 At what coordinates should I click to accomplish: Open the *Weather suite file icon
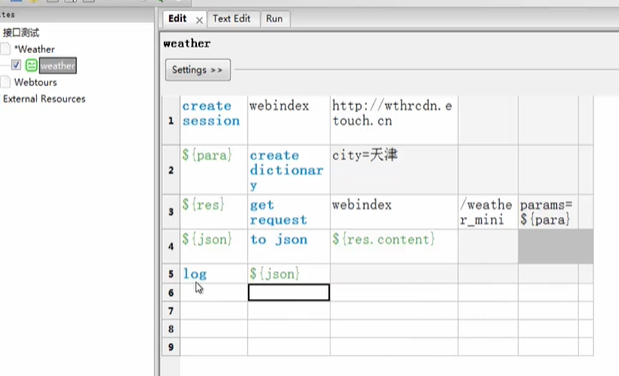[x=6, y=49]
